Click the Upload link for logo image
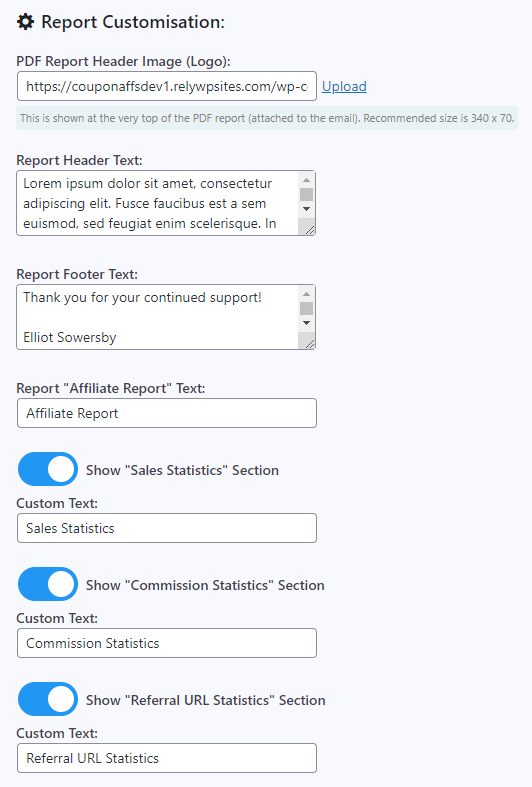This screenshot has width=532, height=787. (344, 86)
